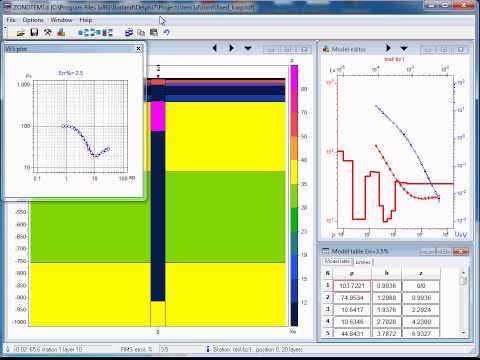The width and height of the screenshot is (480, 360).
Task: Select resistivity cell 103.7221 in table
Action: coord(352,286)
